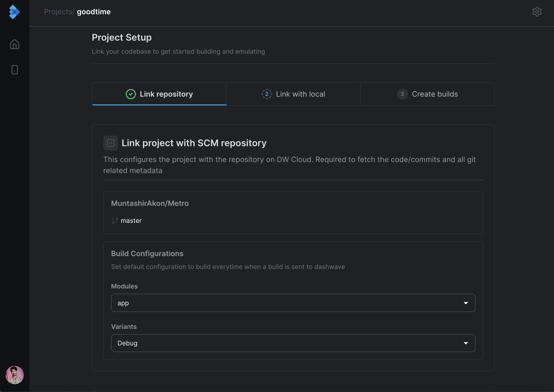The image size is (554, 392).
Task: Open the mobile device icon in sidebar
Action: (x=14, y=70)
